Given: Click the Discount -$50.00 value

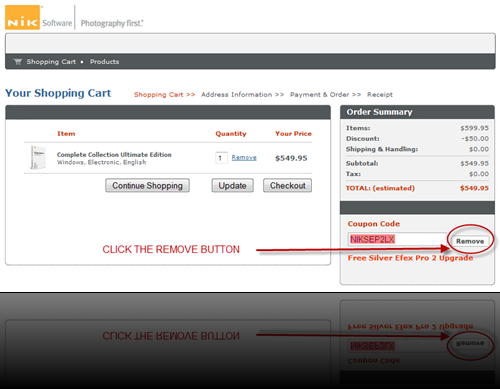Looking at the screenshot, I should tap(475, 138).
